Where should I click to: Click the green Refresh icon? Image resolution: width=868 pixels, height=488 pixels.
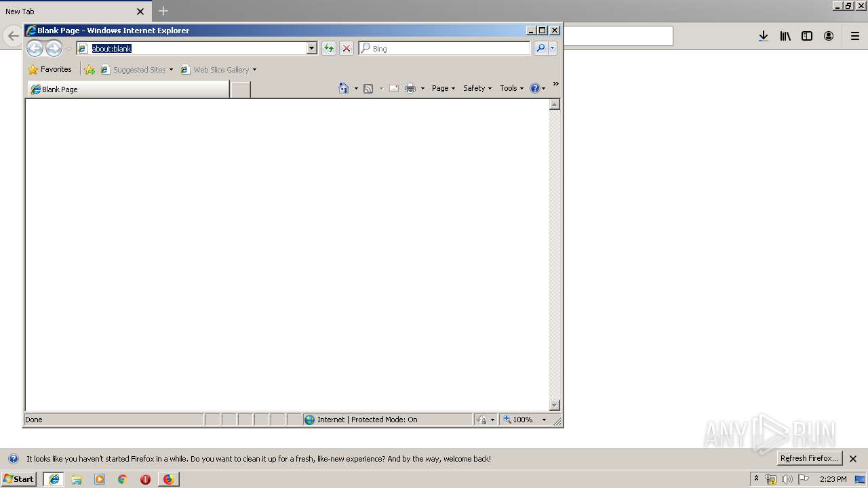point(329,48)
